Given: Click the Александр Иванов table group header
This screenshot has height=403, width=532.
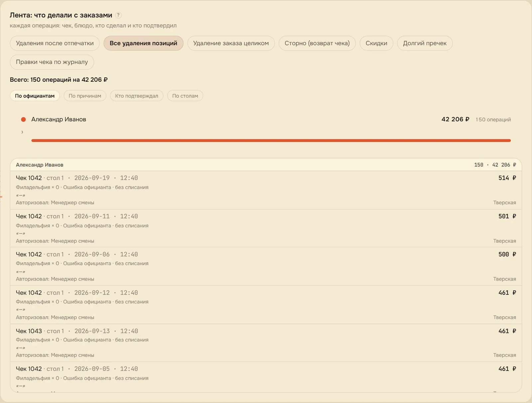Looking at the screenshot, I should [266, 165].
